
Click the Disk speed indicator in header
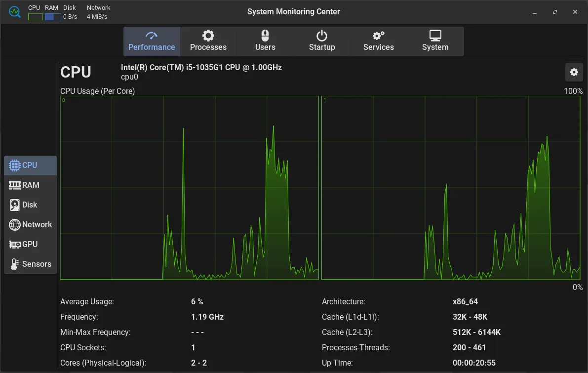[x=70, y=17]
